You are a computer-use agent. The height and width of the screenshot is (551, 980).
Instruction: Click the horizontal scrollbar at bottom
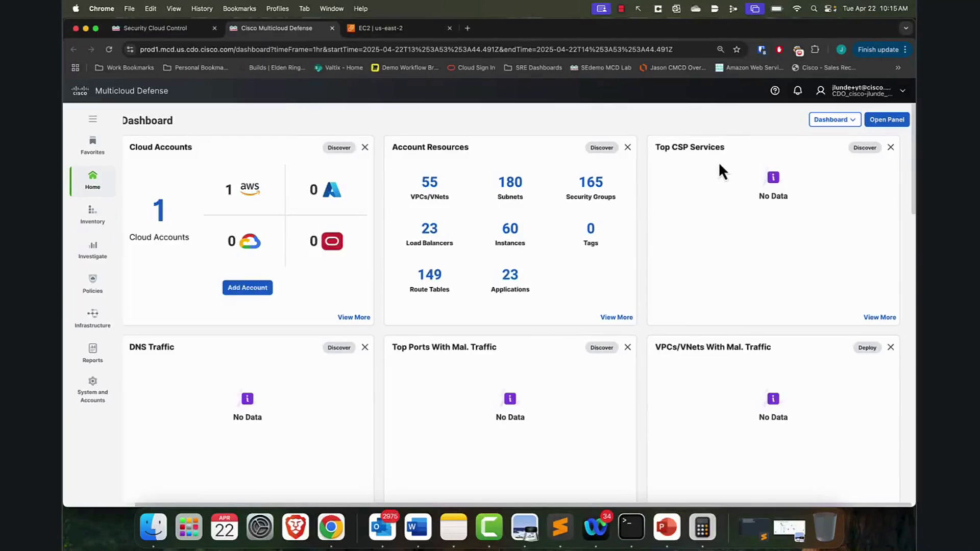[x=523, y=505]
